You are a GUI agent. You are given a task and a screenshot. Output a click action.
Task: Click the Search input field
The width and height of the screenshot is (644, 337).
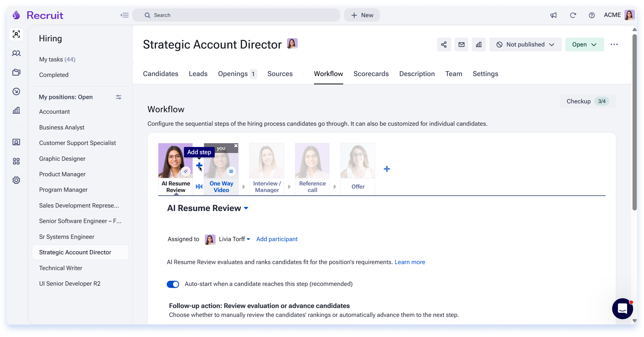tap(236, 15)
